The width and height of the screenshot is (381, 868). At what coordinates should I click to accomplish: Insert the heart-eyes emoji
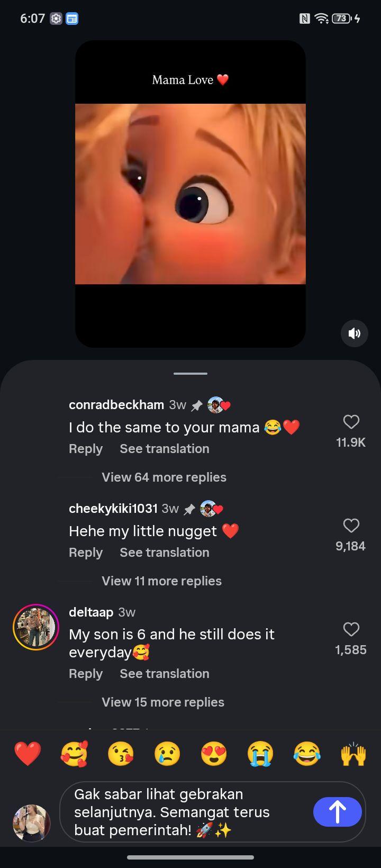click(x=214, y=754)
